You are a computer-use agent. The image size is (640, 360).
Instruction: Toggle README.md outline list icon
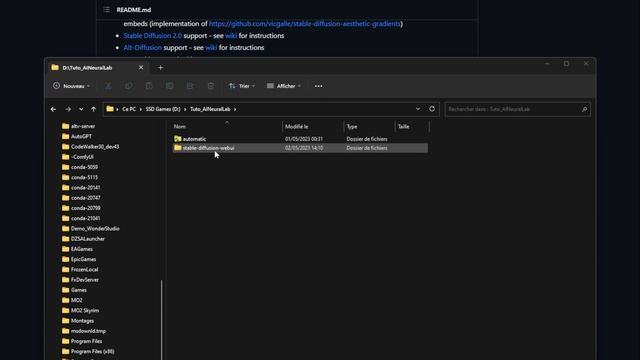(x=107, y=9)
